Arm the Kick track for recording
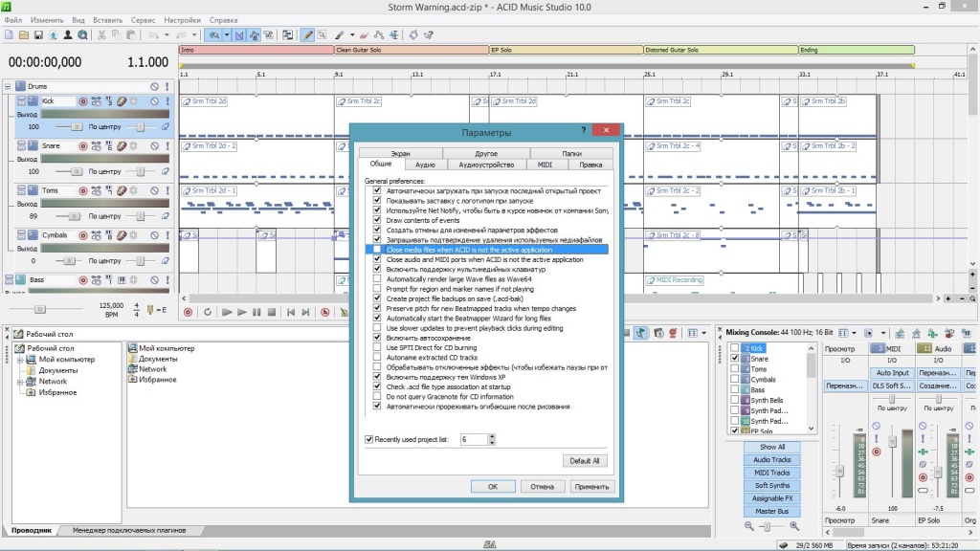Viewport: 980px width, 551px height. coord(82,101)
